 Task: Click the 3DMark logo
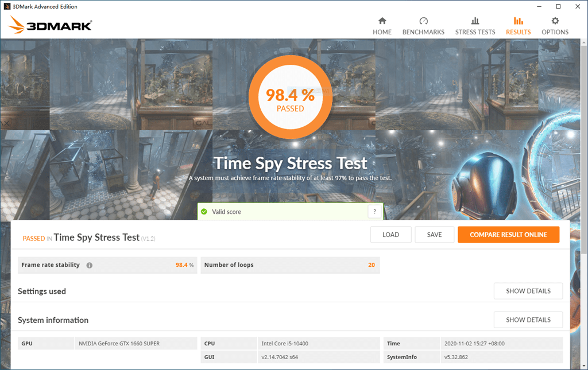coord(50,25)
